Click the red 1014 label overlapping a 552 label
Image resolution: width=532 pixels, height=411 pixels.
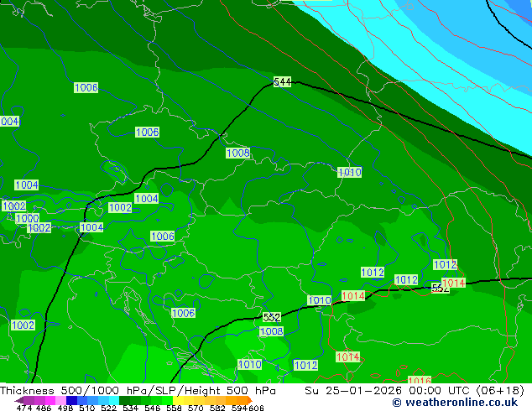(454, 283)
